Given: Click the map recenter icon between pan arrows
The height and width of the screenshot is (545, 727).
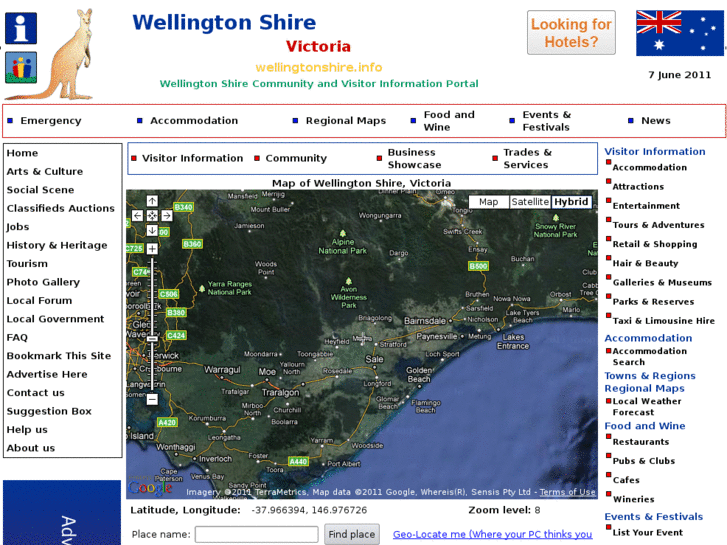Looking at the screenshot, I should click(152, 216).
